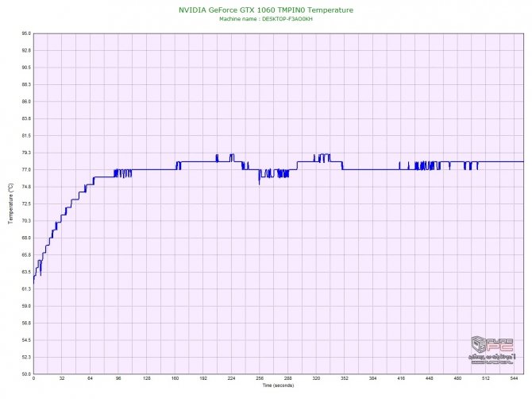Screen dimensions: 532x399
Task: Pick the 74.8 temperature axis label
Action: click(x=26, y=187)
